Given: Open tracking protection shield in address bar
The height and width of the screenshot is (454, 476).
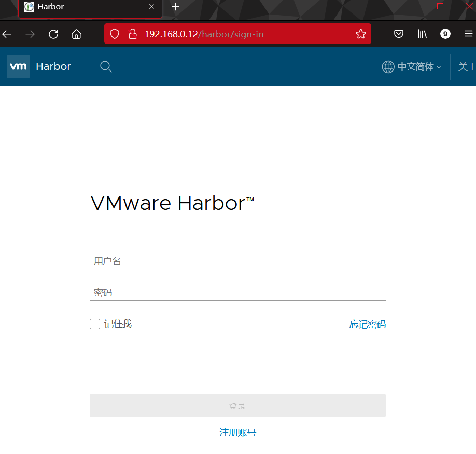Looking at the screenshot, I should point(115,34).
